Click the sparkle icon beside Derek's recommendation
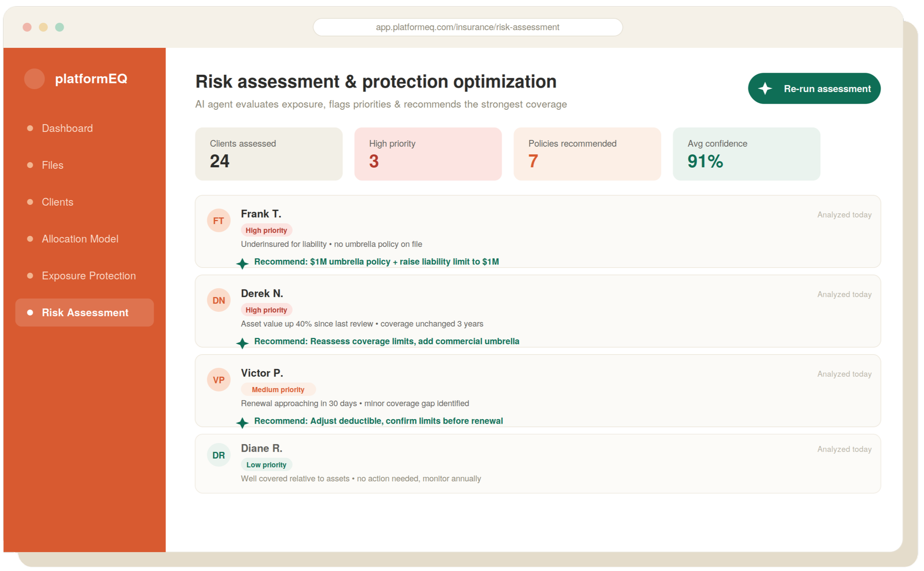 coord(242,343)
